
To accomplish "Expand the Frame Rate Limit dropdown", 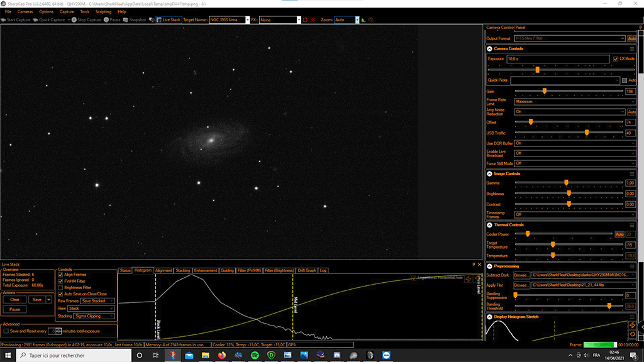I will [574, 101].
